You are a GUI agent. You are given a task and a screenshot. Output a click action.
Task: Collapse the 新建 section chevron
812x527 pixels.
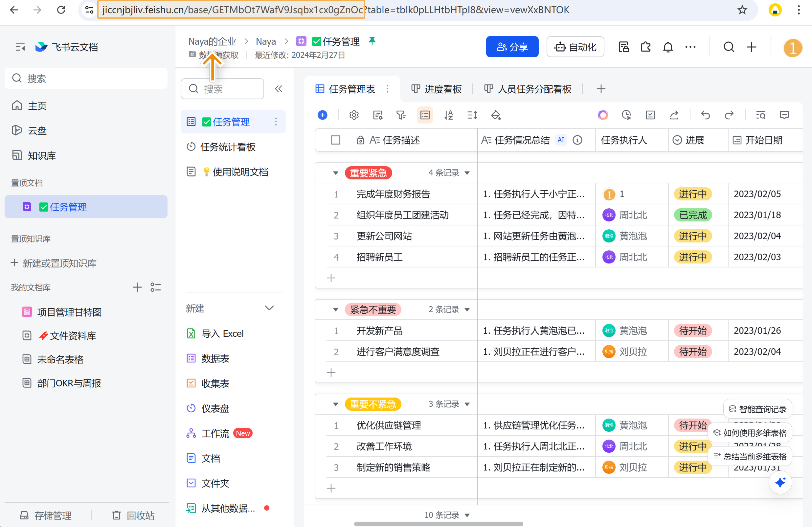point(269,308)
